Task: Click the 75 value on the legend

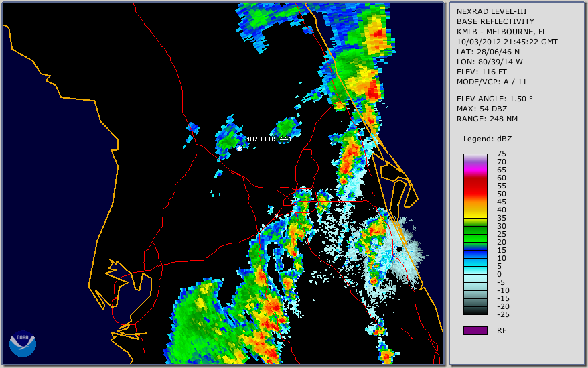Action: point(502,154)
